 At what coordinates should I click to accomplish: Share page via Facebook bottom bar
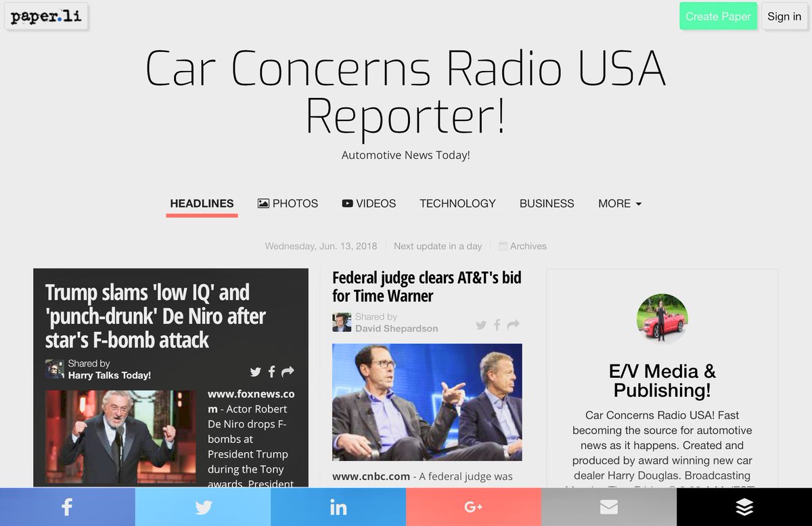(x=68, y=507)
